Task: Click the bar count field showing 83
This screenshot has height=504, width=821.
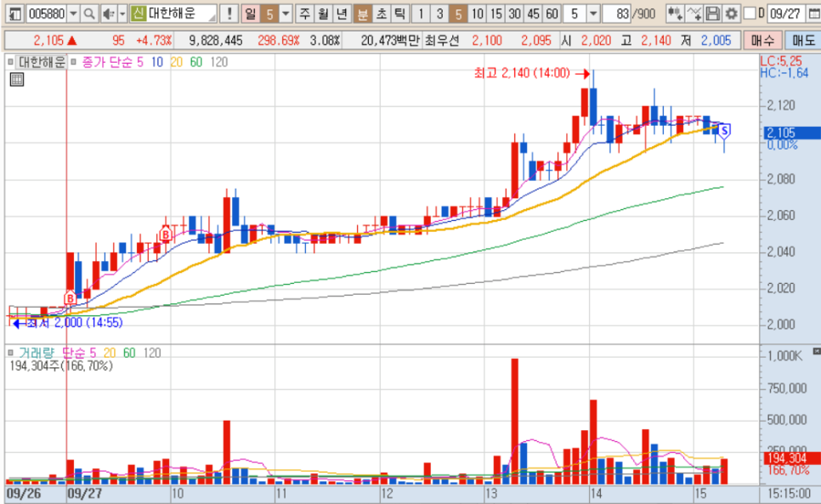Action: [x=616, y=14]
